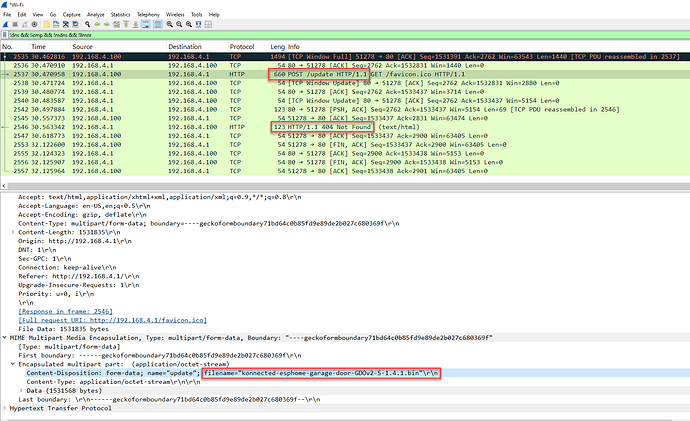Click the filter bookmark icon
The width and height of the screenshot is (690, 421).
pyautogui.click(x=6, y=37)
